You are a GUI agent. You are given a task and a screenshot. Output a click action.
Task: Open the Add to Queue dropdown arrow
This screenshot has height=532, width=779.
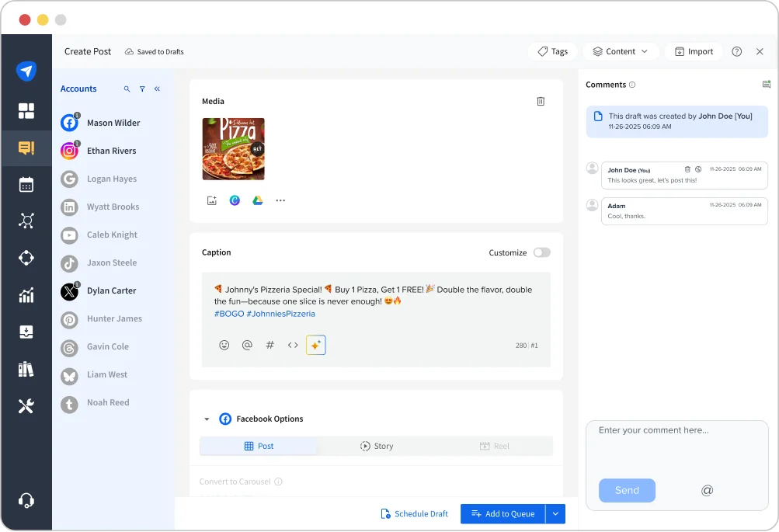pyautogui.click(x=555, y=514)
